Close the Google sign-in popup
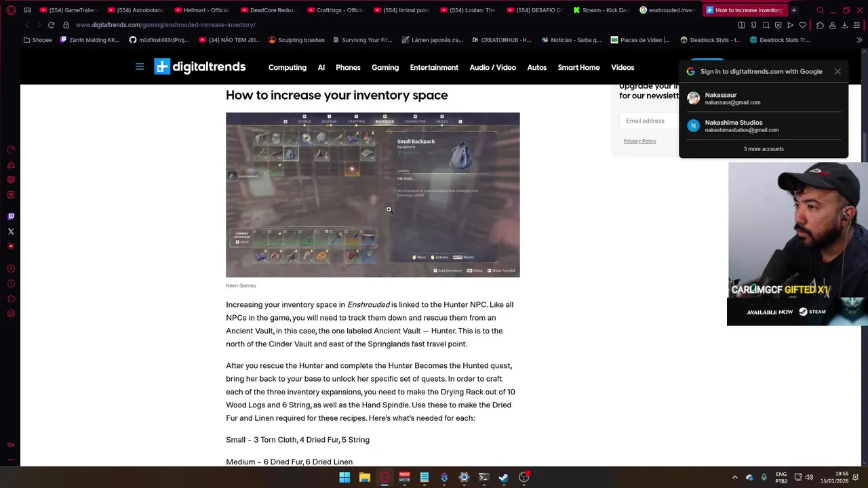The height and width of the screenshot is (488, 868). click(837, 71)
